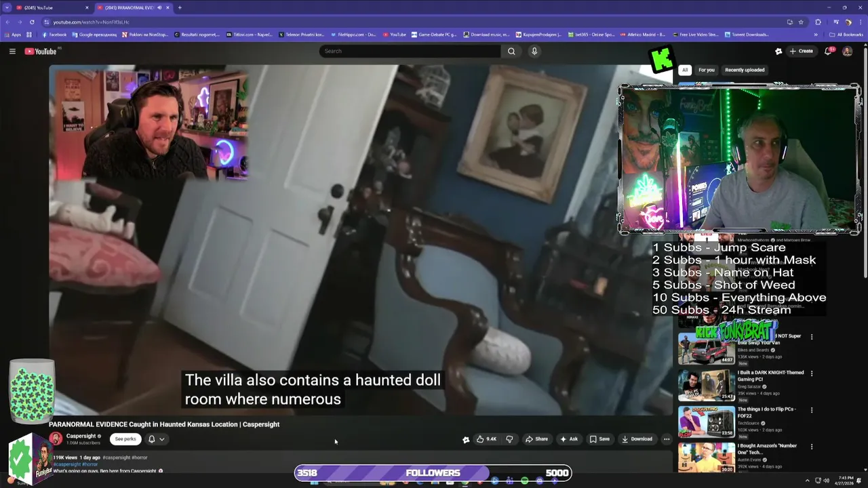The image size is (868, 488).
Task: Open YouTube notifications bell in header
Action: coord(828,52)
